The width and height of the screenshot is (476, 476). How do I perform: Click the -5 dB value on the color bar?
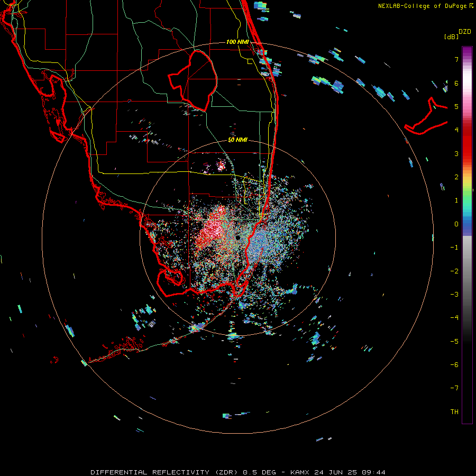454,342
